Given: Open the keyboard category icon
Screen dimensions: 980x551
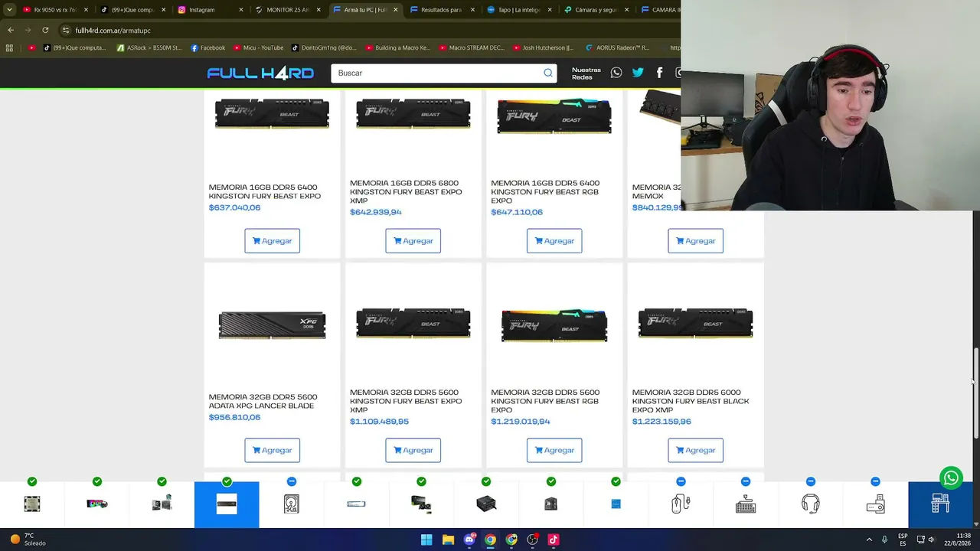Looking at the screenshot, I should tap(746, 504).
